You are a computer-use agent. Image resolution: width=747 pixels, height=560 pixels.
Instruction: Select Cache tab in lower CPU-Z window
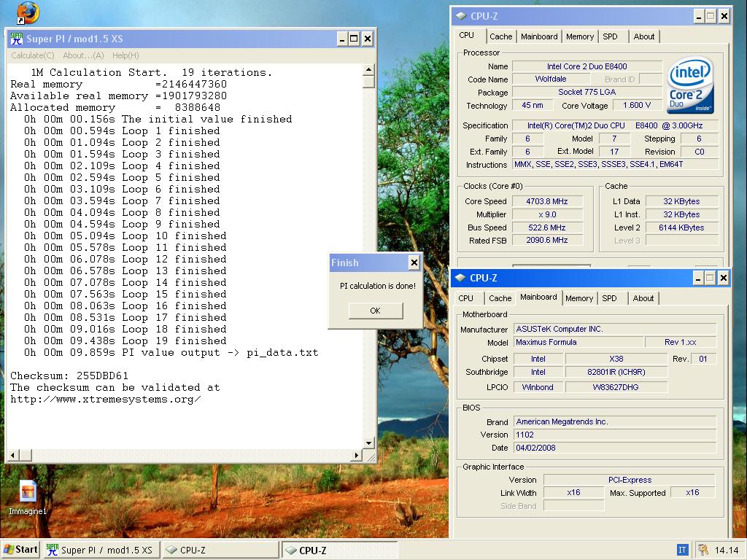[x=500, y=298]
